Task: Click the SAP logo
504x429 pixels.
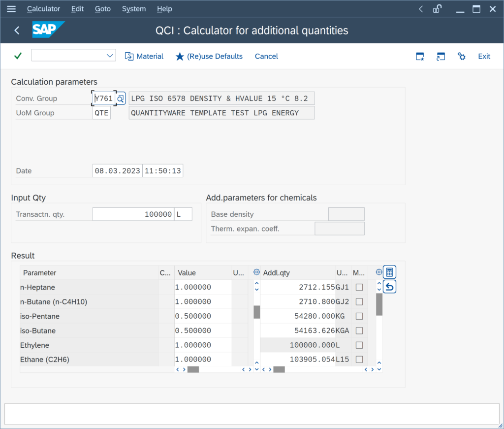Action: [48, 30]
